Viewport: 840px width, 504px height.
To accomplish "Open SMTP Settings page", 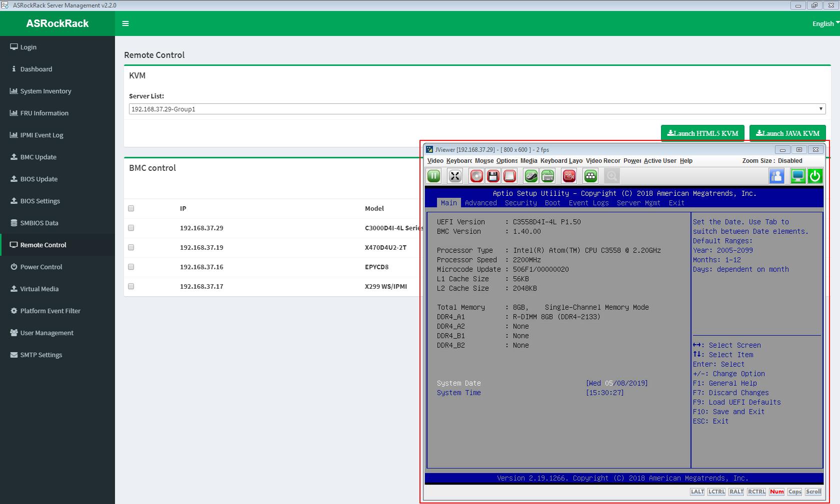I will 57,355.
